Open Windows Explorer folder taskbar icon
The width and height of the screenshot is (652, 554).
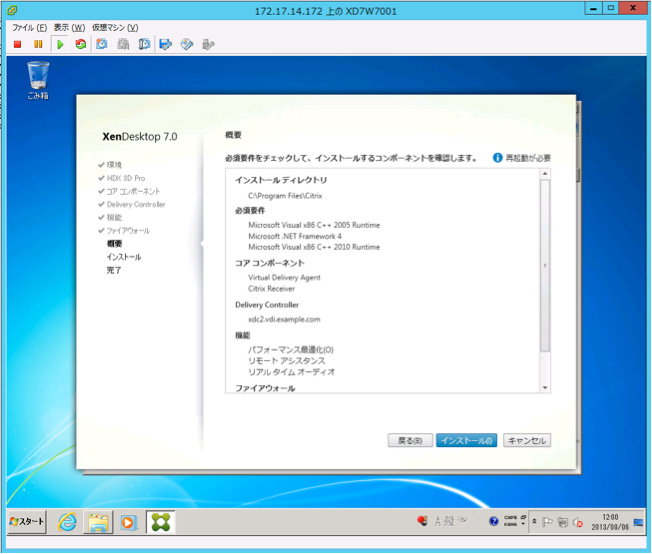click(x=98, y=522)
